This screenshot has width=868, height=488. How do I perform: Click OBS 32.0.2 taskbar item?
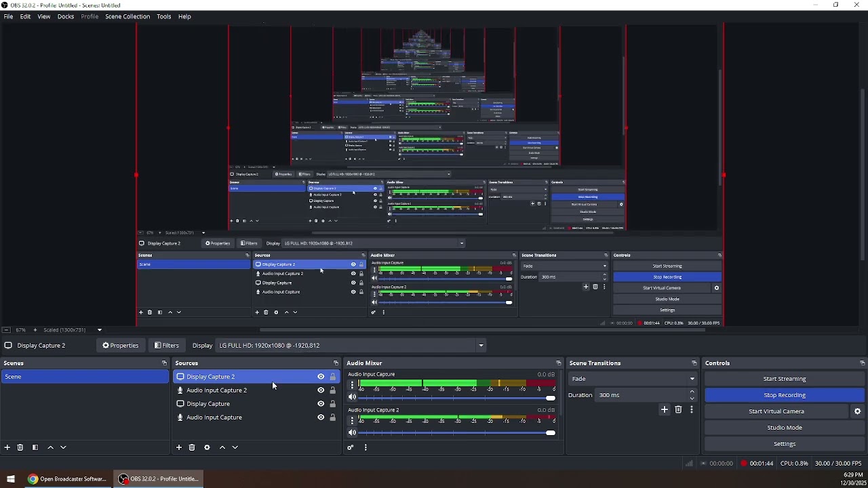158,479
